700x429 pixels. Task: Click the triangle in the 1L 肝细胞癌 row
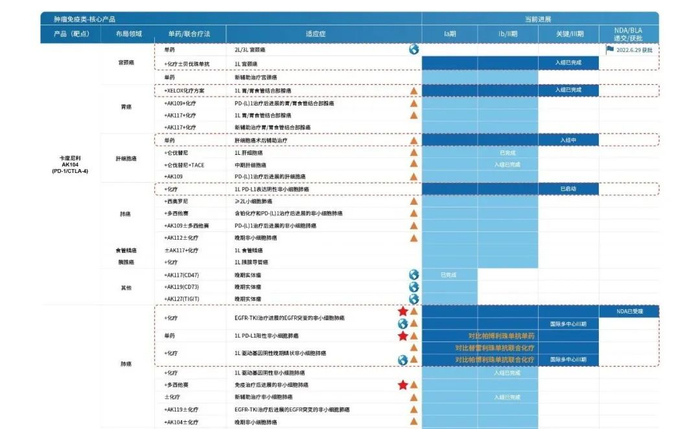[414, 152]
